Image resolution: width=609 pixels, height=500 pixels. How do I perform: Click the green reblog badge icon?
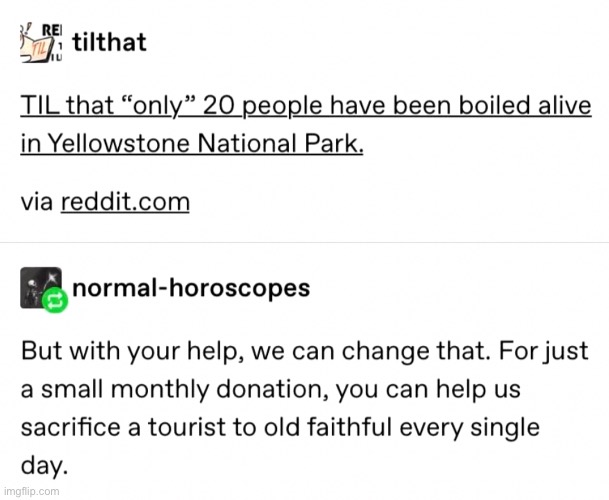(57, 301)
